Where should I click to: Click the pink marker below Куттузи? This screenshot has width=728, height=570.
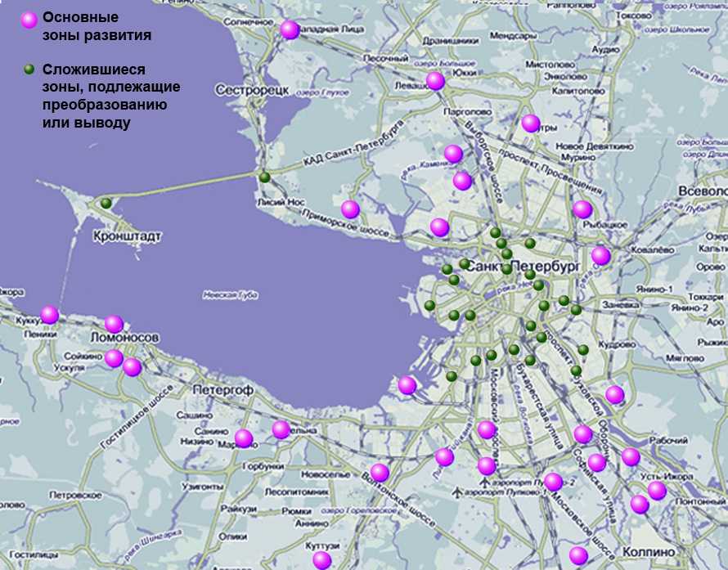click(x=322, y=560)
